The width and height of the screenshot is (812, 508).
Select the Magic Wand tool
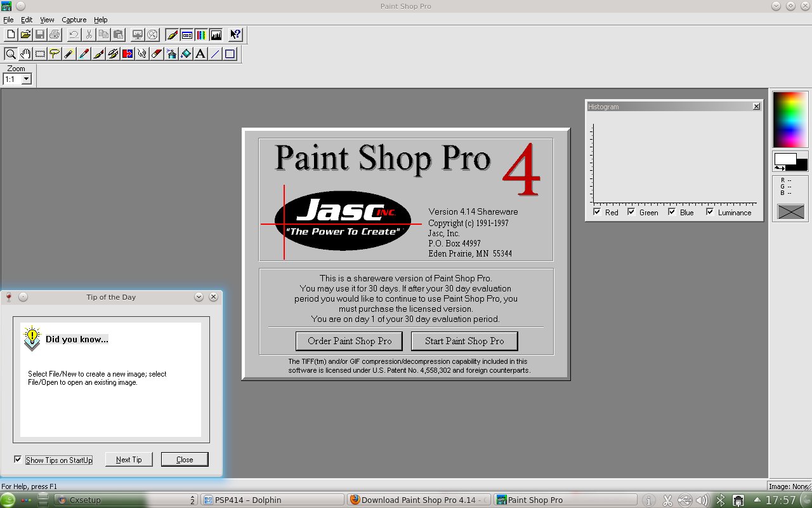[x=69, y=54]
